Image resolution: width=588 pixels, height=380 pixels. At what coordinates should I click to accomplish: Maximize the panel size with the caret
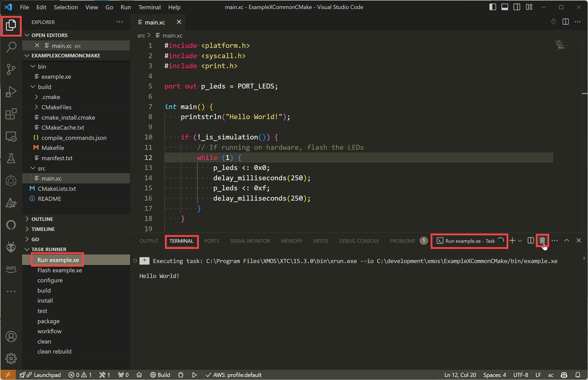coord(567,241)
